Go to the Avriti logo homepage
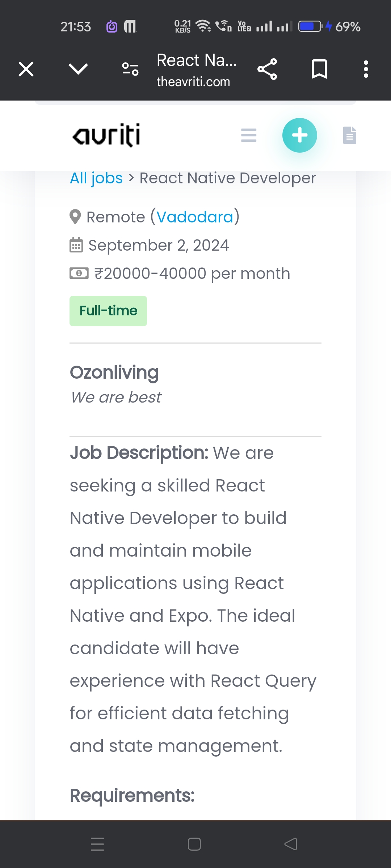391x868 pixels. (106, 135)
